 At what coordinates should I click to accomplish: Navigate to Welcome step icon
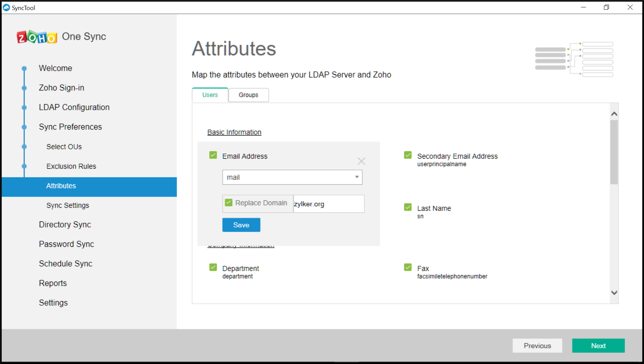[25, 68]
